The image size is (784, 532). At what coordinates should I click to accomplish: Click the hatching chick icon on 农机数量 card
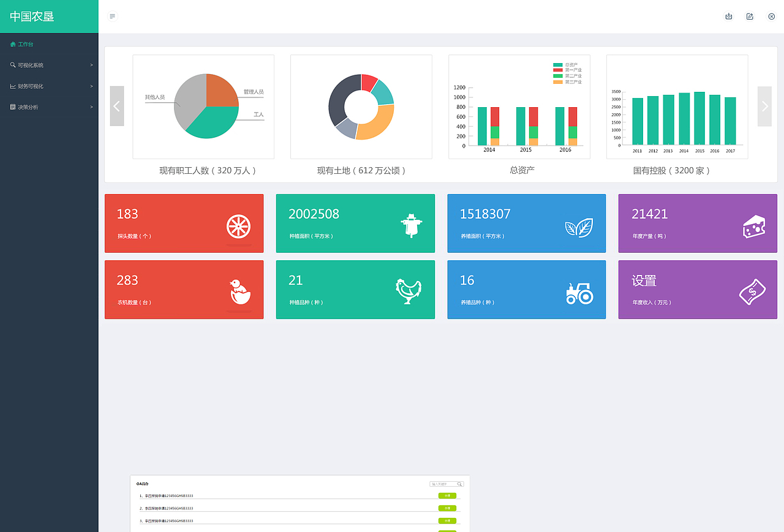click(x=240, y=292)
